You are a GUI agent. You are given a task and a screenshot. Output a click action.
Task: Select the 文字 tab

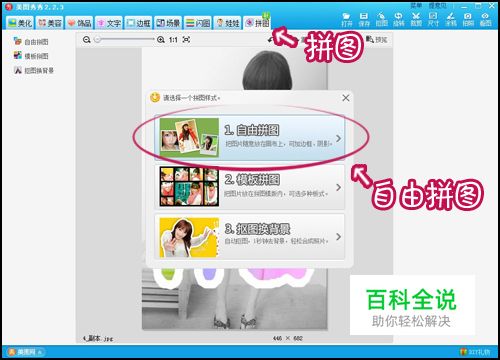[x=109, y=23]
